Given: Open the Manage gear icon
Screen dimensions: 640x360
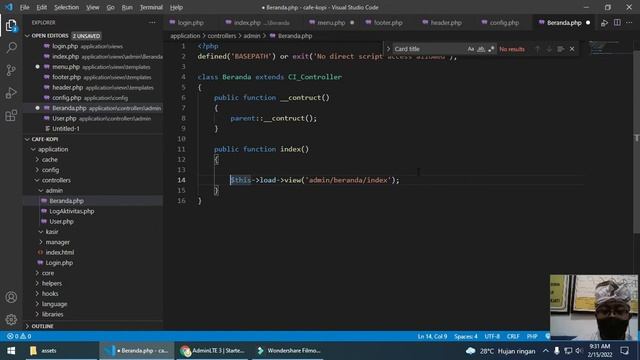Looking at the screenshot, I should point(11,319).
